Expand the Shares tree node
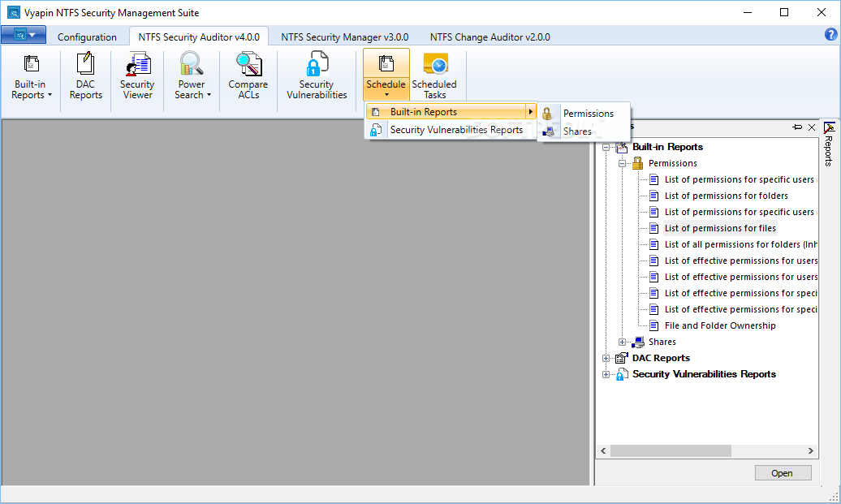The height and width of the screenshot is (504, 841). (x=622, y=342)
